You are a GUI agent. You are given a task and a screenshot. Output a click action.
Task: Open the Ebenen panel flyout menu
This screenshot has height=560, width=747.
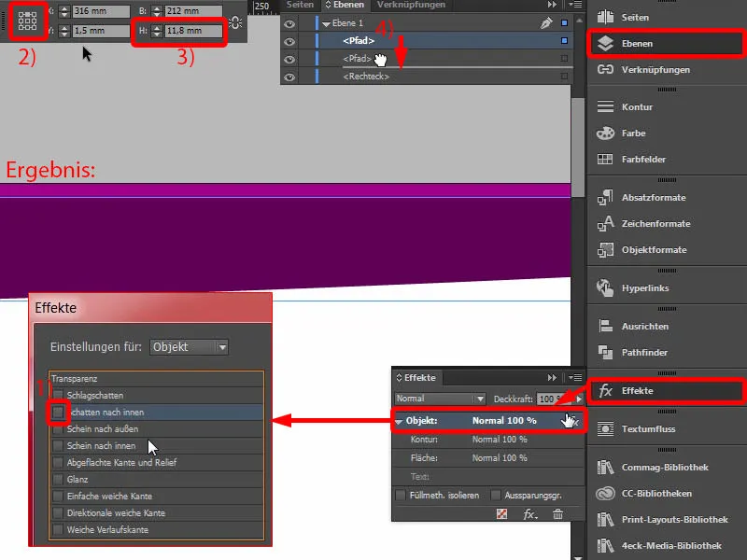click(x=575, y=5)
